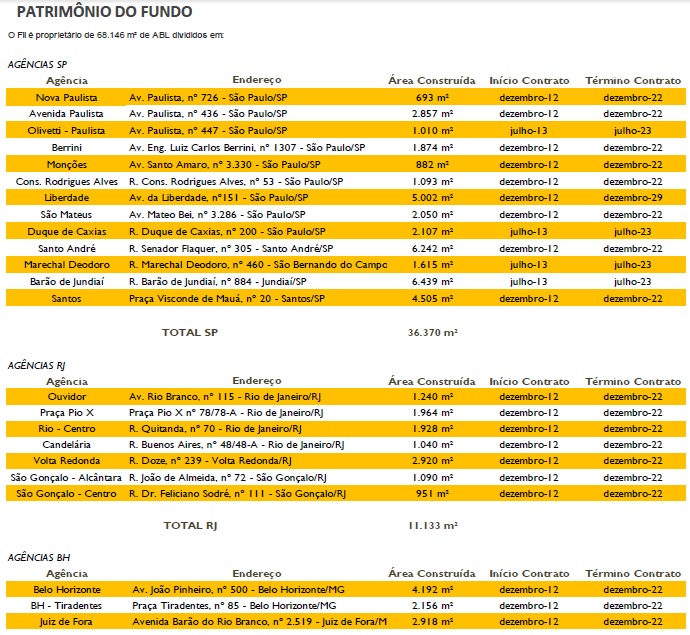Viewport: 690px width, 635px height.
Task: Click address Av. Paulista, nº 436
Action: point(208,114)
